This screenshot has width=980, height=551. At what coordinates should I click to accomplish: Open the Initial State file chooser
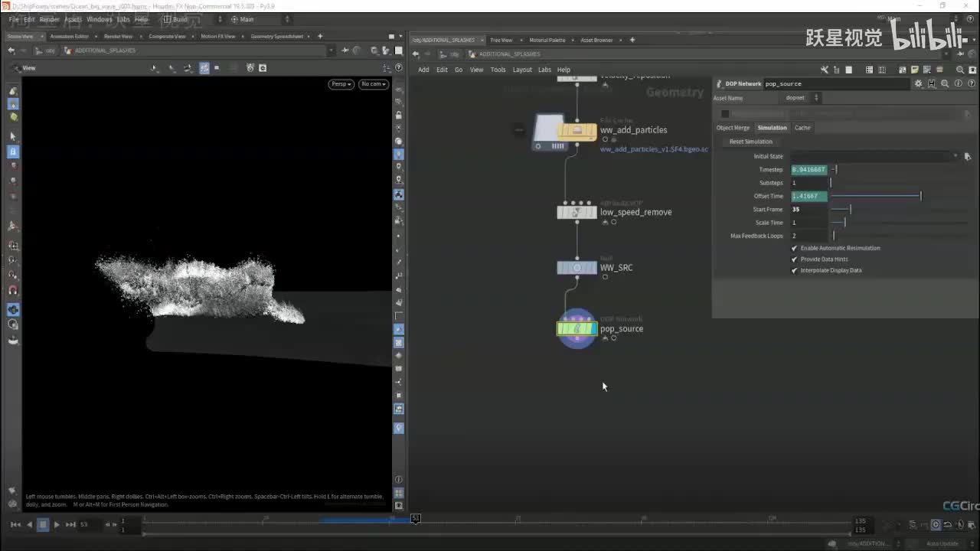967,156
